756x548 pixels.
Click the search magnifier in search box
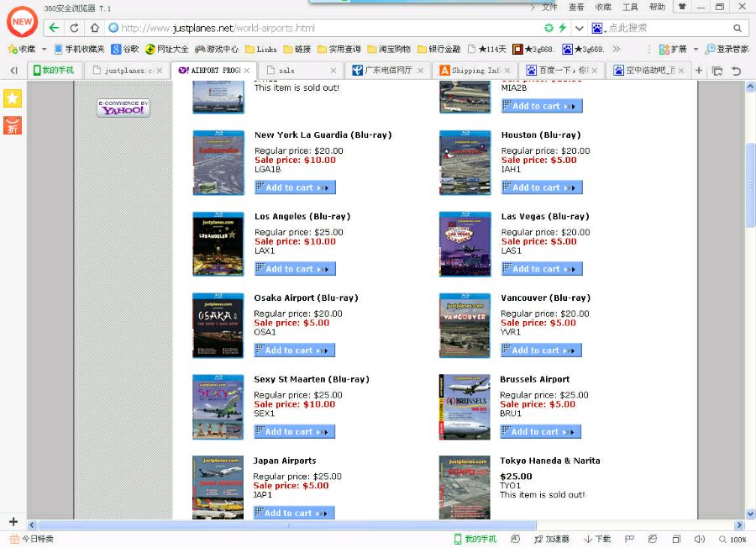click(738, 28)
